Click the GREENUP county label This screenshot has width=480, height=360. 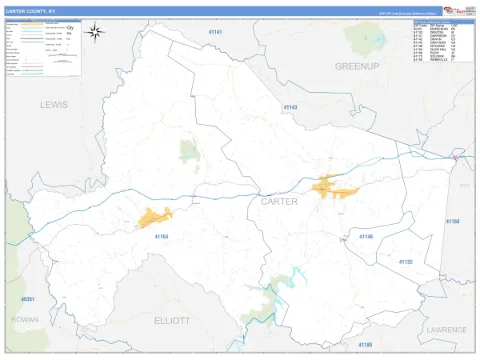357,66
